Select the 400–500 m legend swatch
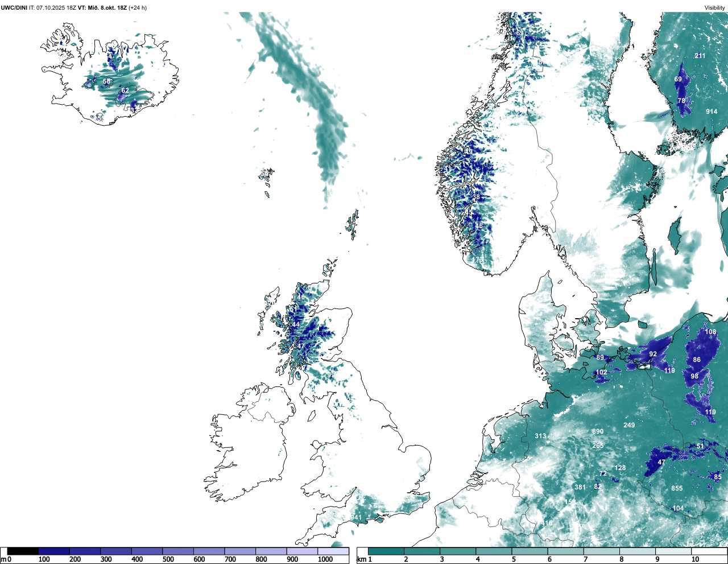 (147, 551)
